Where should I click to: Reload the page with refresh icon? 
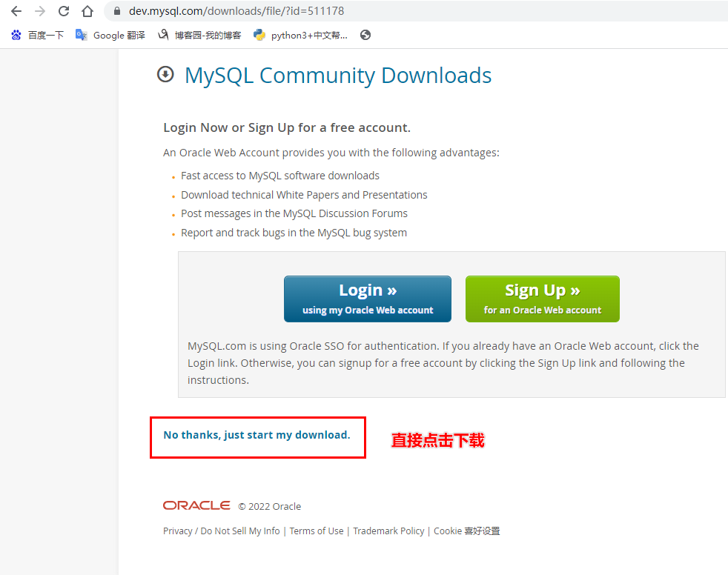(64, 10)
